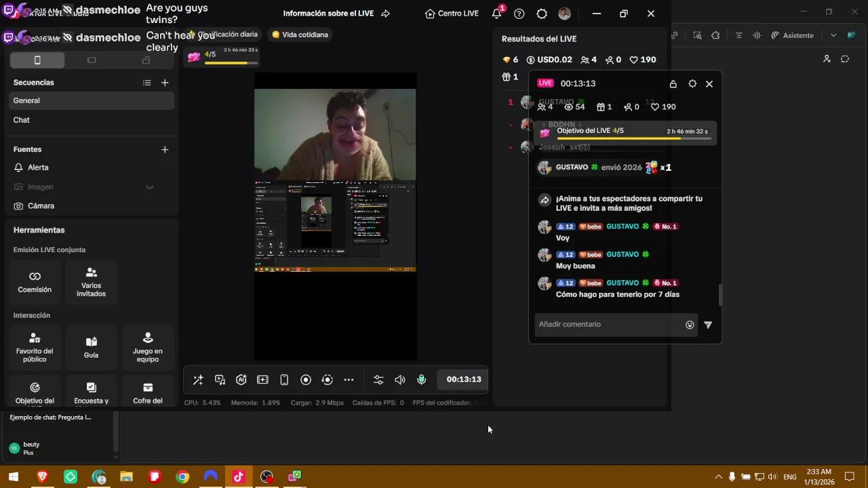Open the Varios invitados tool
Image resolution: width=868 pixels, height=488 pixels.
(x=91, y=282)
